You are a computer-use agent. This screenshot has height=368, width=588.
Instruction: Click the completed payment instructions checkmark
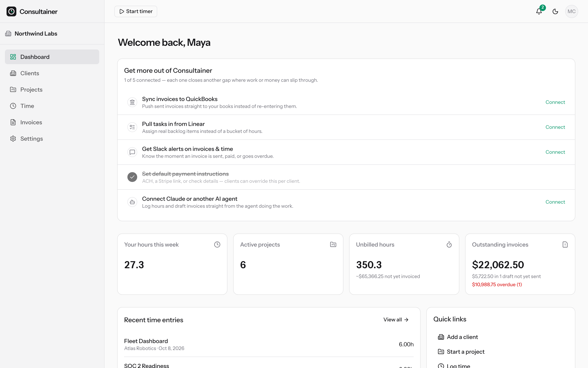[132, 177]
